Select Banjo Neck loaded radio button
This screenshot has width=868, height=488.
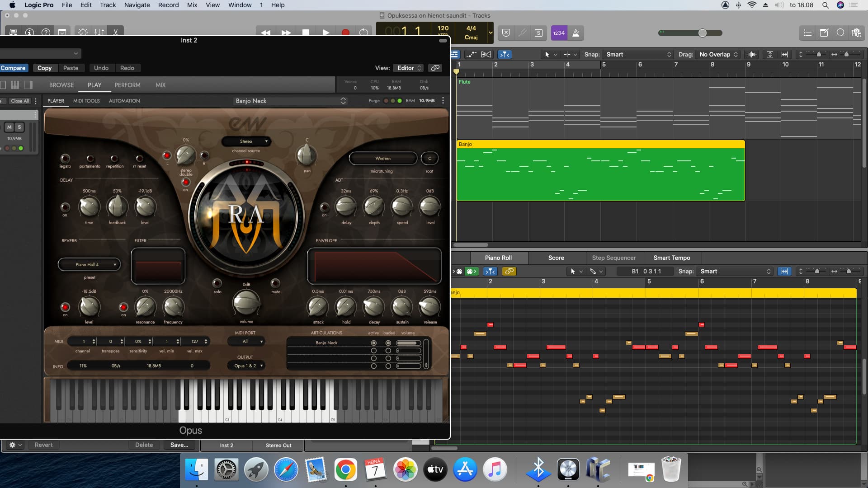pyautogui.click(x=388, y=343)
